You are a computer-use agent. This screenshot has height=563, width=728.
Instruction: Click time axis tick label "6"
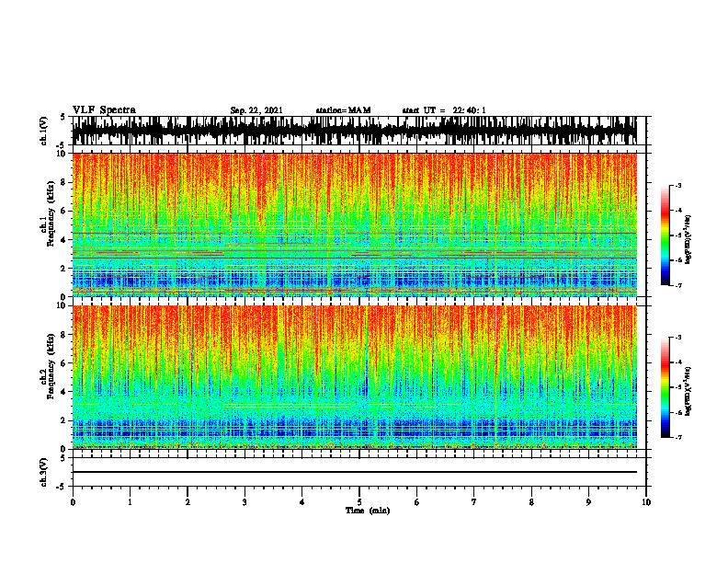coord(416,502)
